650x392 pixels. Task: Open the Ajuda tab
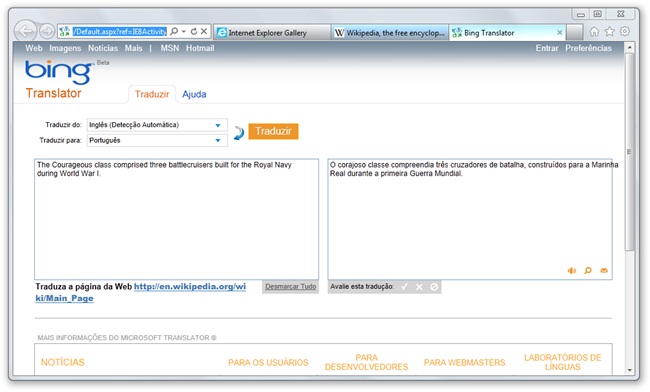194,94
